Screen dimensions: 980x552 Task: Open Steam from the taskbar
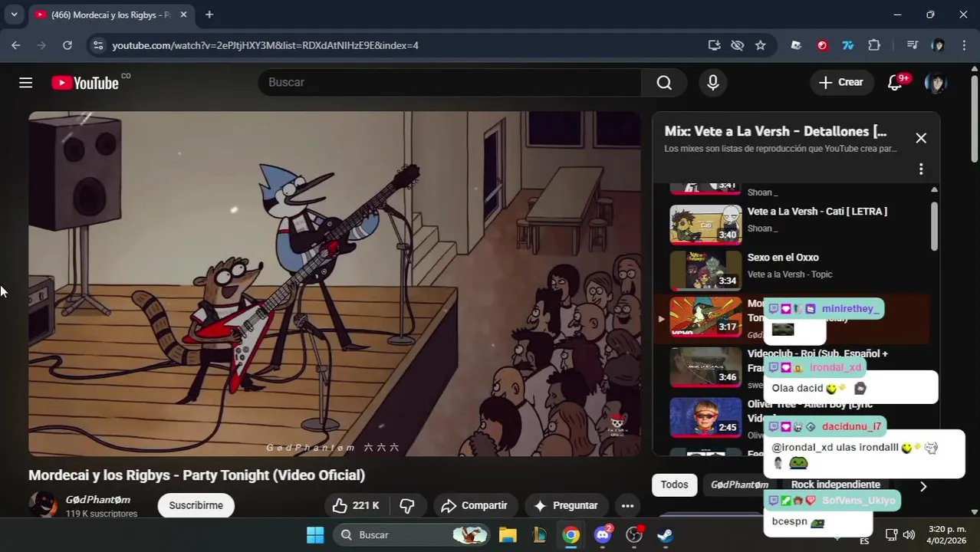pyautogui.click(x=666, y=535)
